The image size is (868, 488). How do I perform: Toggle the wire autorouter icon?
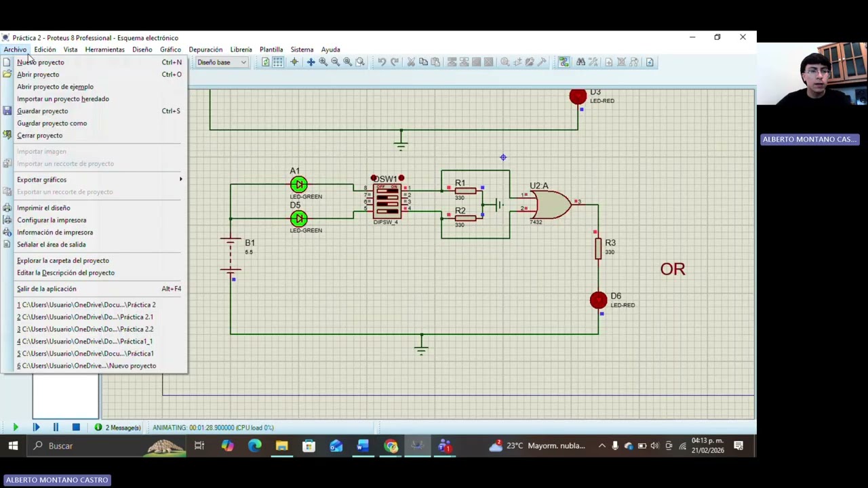[x=564, y=62]
